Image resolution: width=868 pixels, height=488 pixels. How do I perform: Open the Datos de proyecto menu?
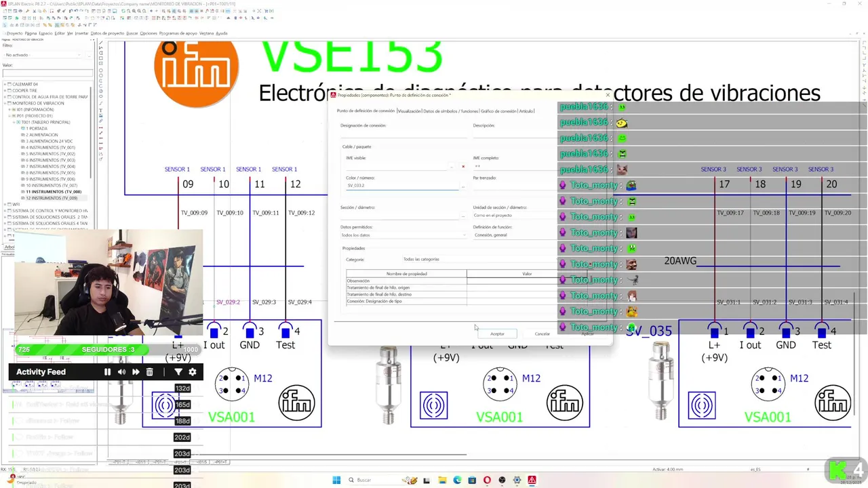click(107, 33)
